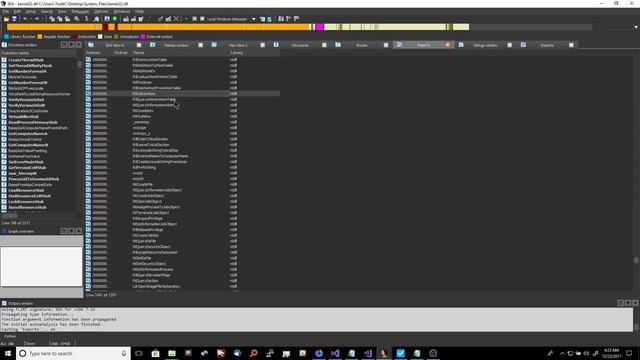
Task: Open the Options menu
Action: (x=101, y=11)
